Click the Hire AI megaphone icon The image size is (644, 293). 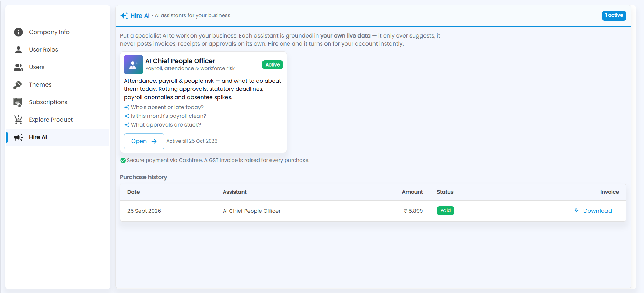click(x=18, y=137)
